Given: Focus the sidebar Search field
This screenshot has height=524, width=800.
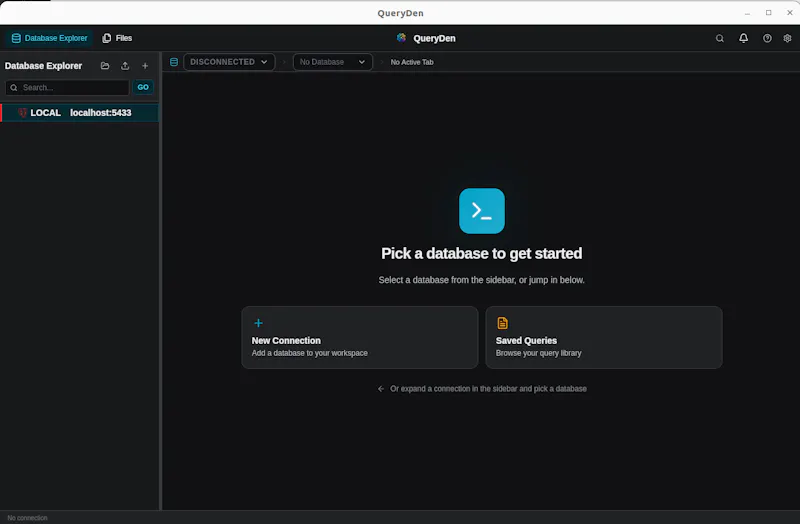Looking at the screenshot, I should click(67, 87).
